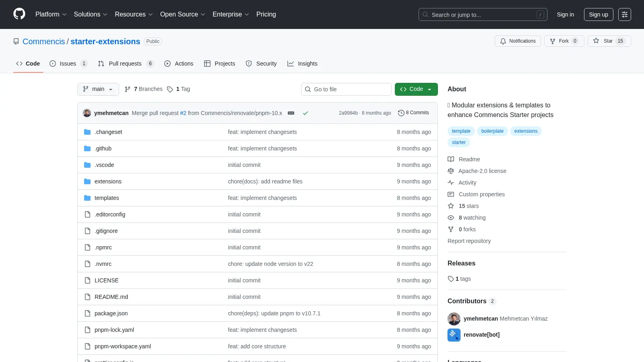Open the starter-extensions repo link
This screenshot has width=644, height=362.
pyautogui.click(x=105, y=41)
